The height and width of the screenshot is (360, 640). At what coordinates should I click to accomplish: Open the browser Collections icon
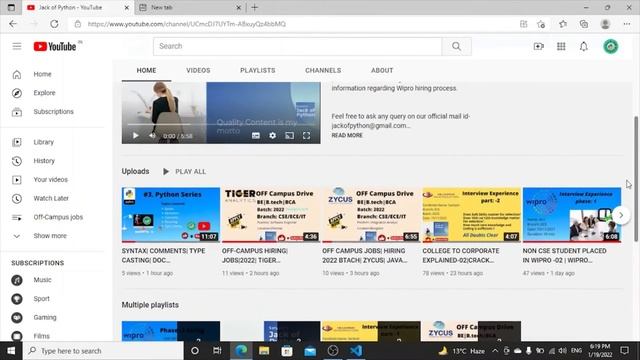(584, 24)
